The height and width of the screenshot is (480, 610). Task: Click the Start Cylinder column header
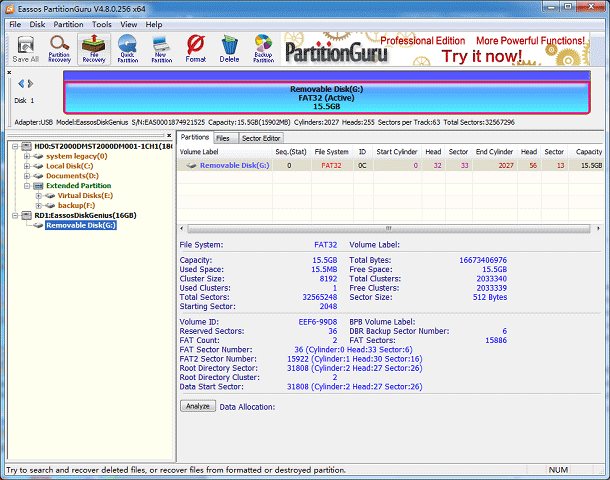[x=396, y=152]
